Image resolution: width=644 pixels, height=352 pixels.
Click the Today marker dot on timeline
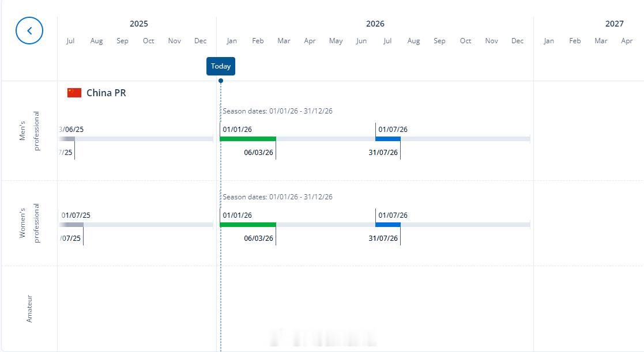tap(221, 81)
